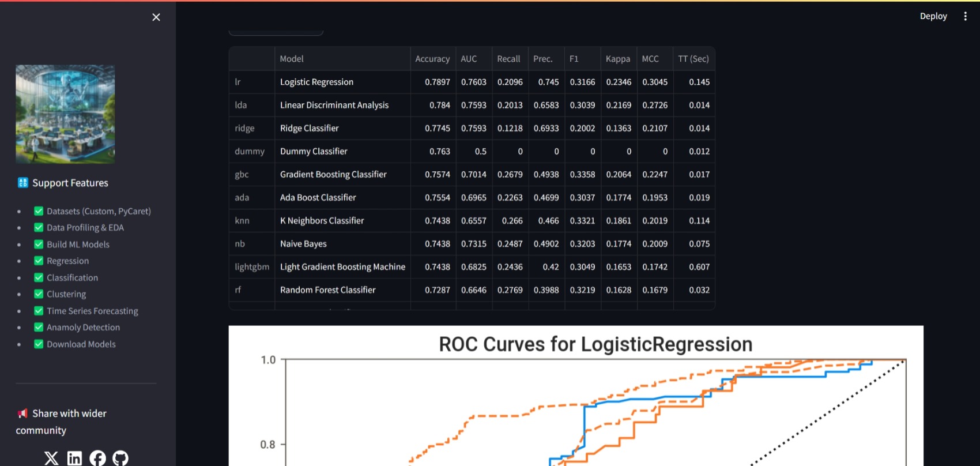Click the megaphone icon beside Share
The width and height of the screenshot is (980, 466).
coord(22,414)
